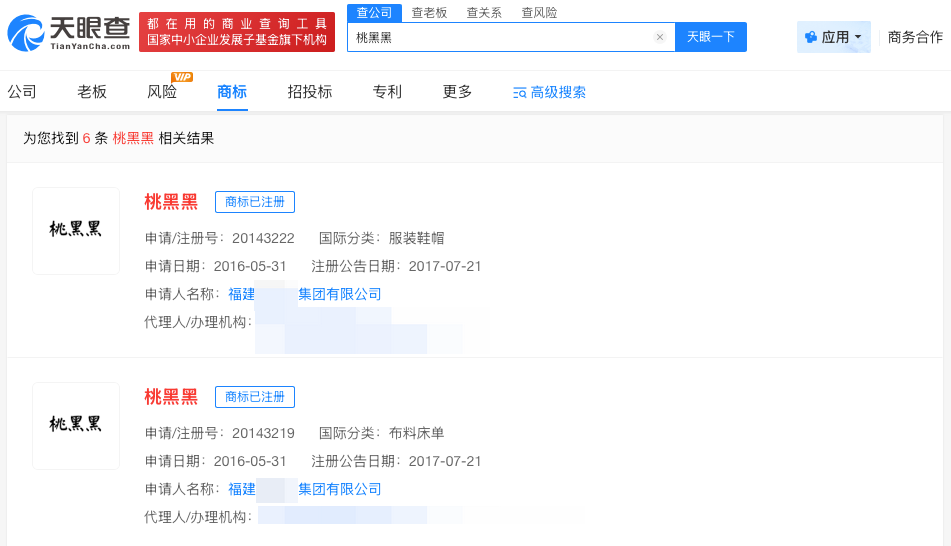951x546 pixels.
Task: Open trademark image for registration 20143219
Action: point(76,426)
